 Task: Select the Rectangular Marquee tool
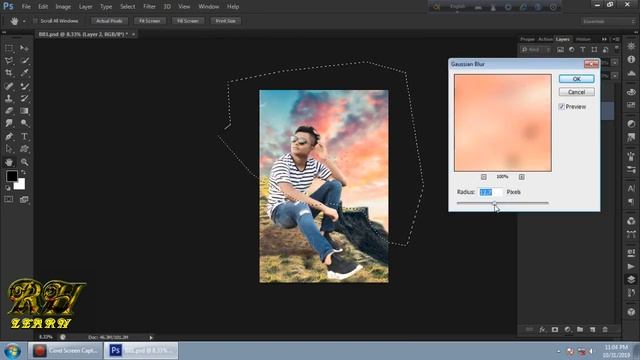click(9, 49)
